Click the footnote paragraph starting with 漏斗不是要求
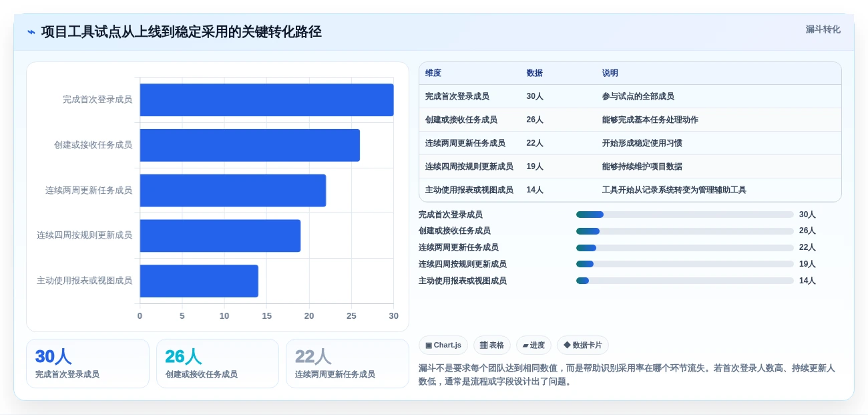 tap(627, 375)
